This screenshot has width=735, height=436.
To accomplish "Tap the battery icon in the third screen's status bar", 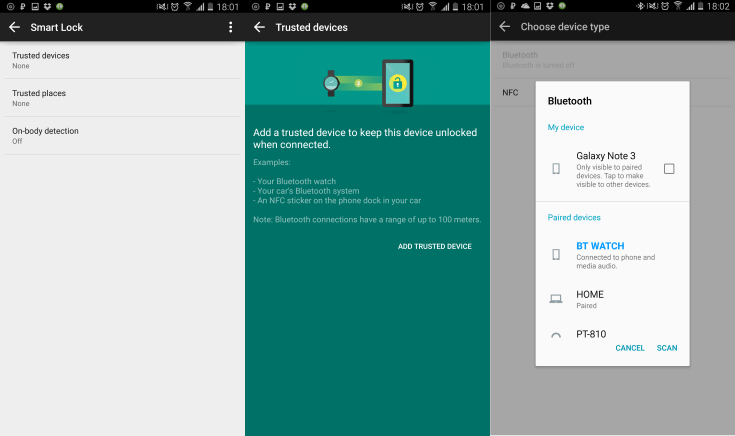I will [701, 7].
